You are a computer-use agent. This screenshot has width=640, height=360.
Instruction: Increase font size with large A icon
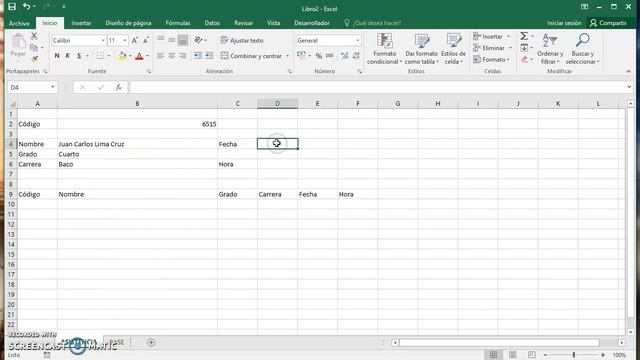135,40
